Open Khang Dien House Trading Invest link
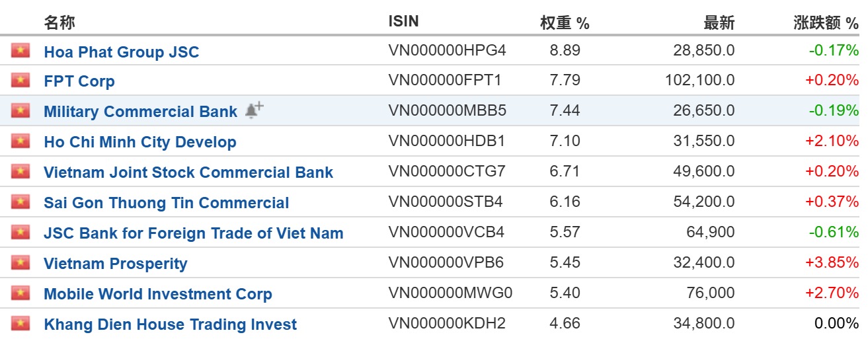This screenshot has width=868, height=345. [x=171, y=325]
